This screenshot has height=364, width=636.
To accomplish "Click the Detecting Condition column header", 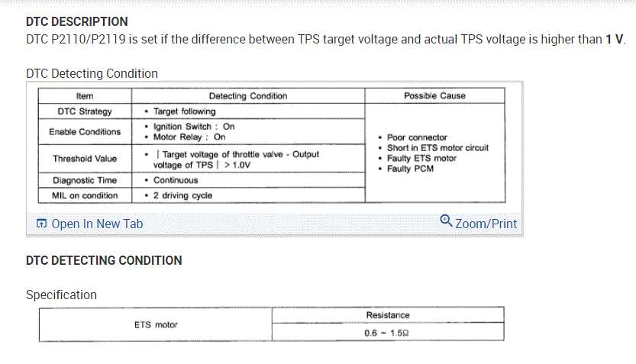I will coord(248,96).
